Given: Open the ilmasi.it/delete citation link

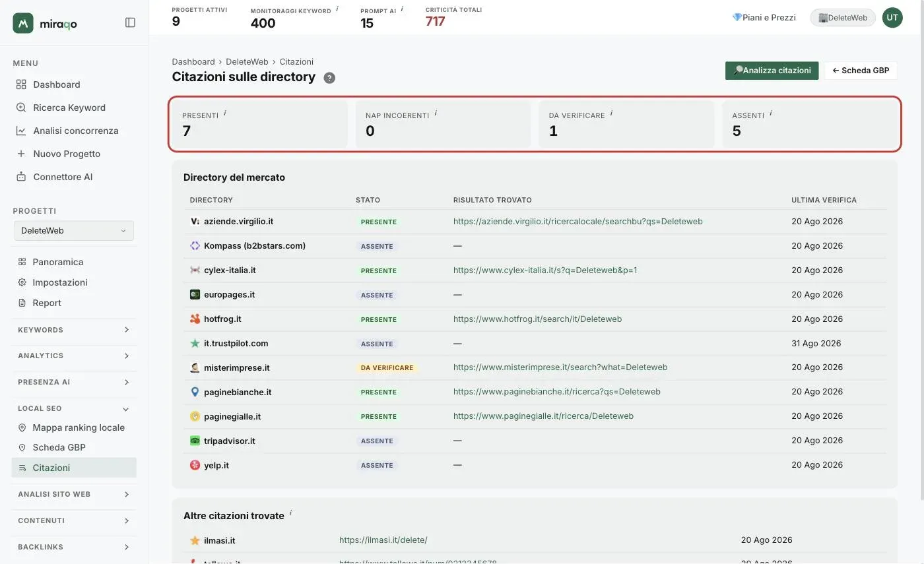Looking at the screenshot, I should (383, 540).
